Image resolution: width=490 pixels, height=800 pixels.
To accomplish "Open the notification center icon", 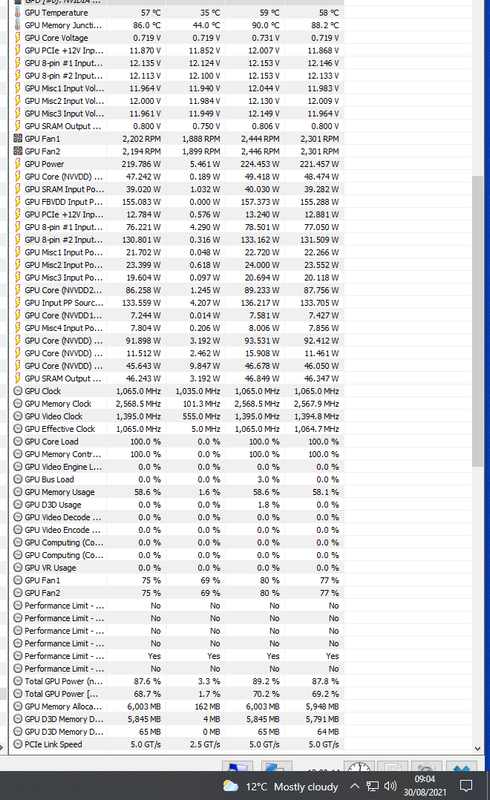I will click(x=466, y=786).
